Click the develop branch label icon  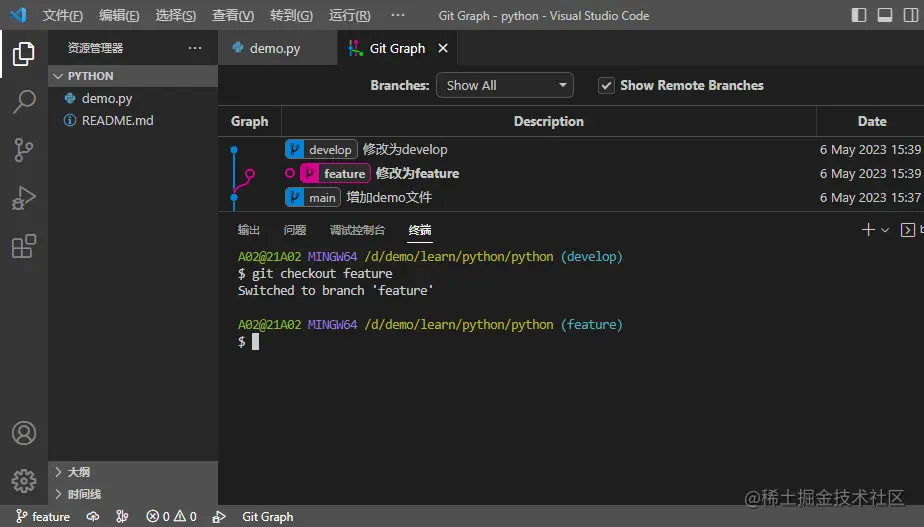tap(294, 149)
